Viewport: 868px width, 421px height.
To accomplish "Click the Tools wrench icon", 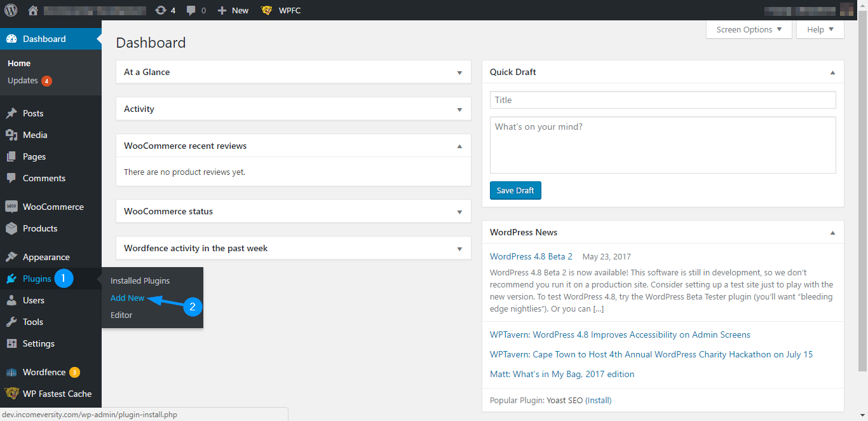I will coord(11,322).
